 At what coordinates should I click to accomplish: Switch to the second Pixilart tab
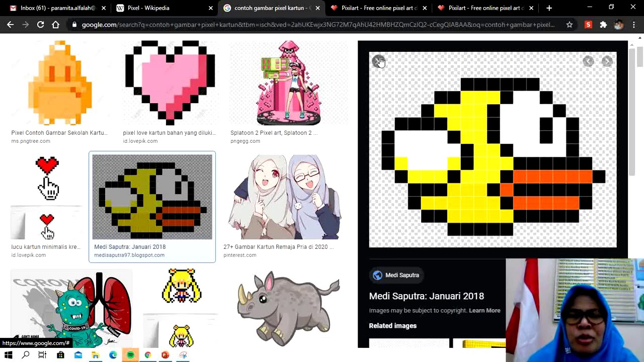tap(485, 8)
